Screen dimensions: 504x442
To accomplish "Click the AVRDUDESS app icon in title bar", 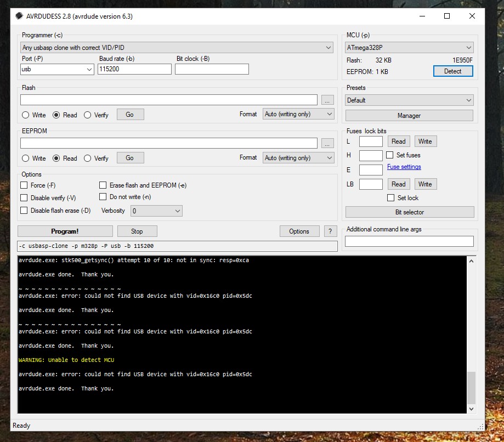I will 19,16.
